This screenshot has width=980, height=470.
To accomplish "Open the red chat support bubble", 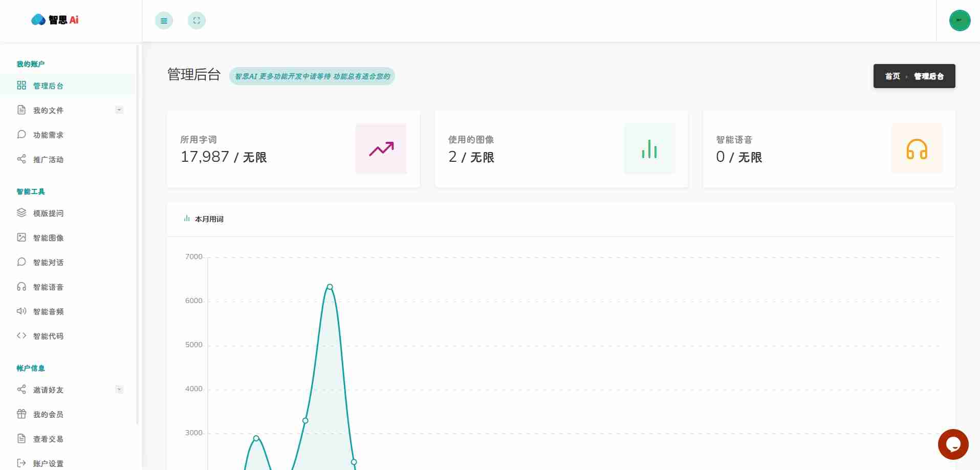I will [953, 444].
